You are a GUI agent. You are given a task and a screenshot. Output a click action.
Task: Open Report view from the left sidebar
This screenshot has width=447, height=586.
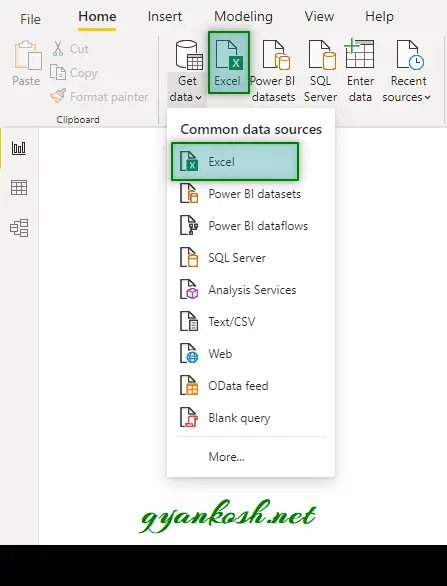pos(19,148)
